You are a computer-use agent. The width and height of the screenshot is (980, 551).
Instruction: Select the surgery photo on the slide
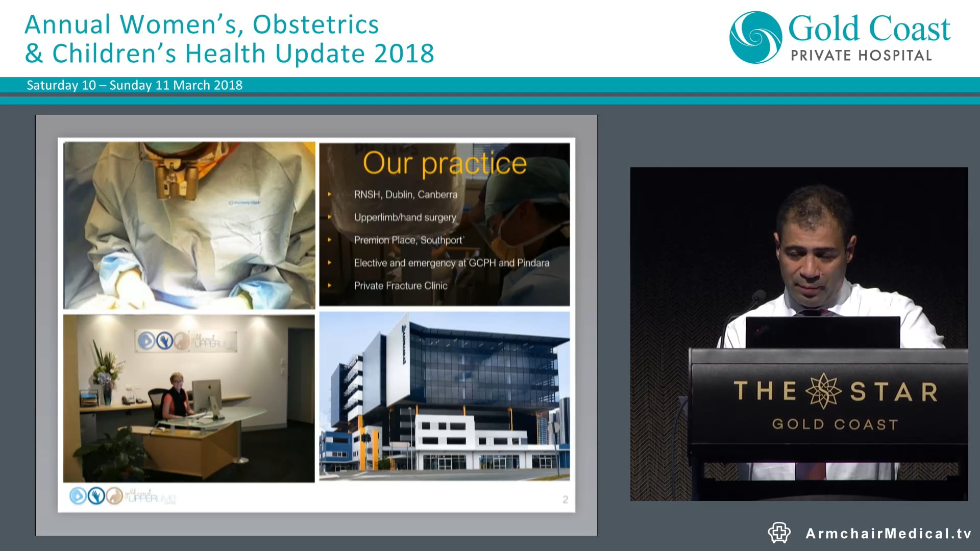pyautogui.click(x=189, y=224)
